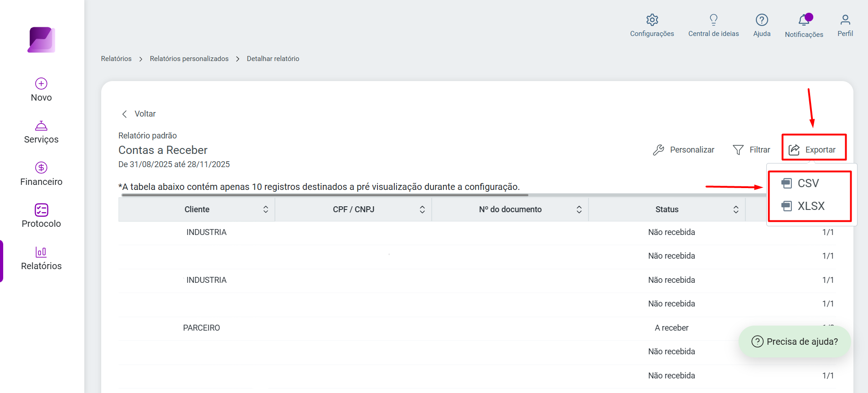Screen dimensions: 868x393
Task: Select Serviços sidebar label
Action: 41,139
